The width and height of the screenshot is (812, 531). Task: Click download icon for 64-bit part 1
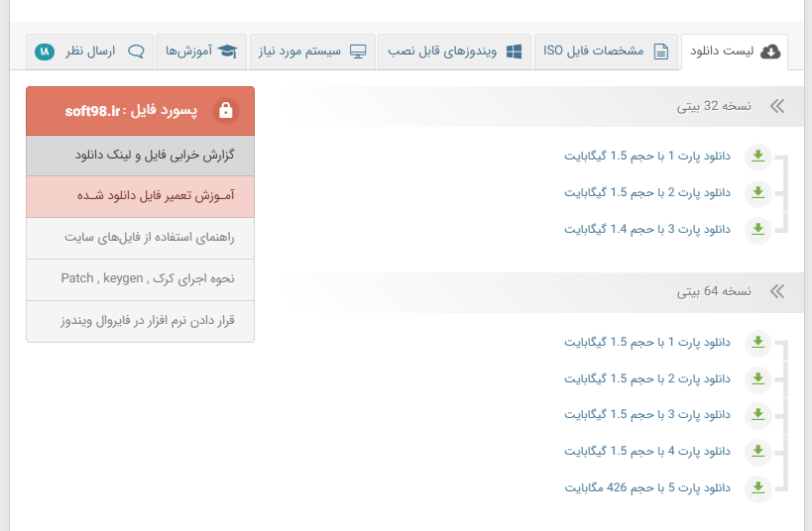(757, 343)
